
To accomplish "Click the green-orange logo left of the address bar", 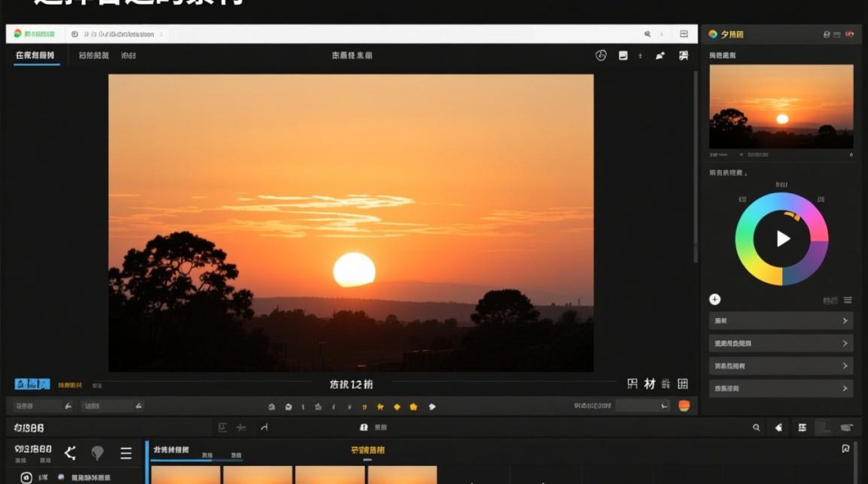I will pyautogui.click(x=18, y=34).
